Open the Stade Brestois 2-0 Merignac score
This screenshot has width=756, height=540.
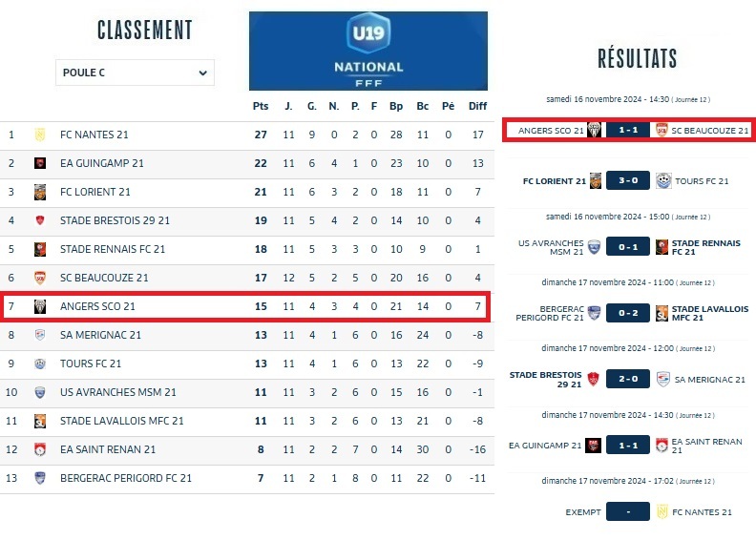[x=627, y=379]
